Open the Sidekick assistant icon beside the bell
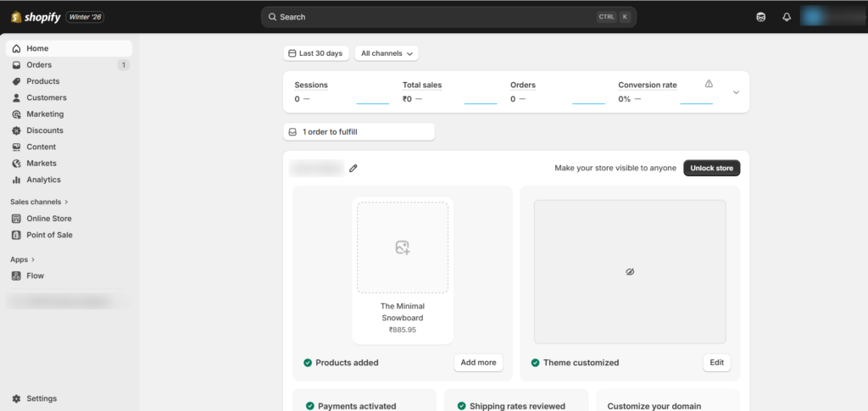Image resolution: width=868 pixels, height=411 pixels. click(760, 17)
